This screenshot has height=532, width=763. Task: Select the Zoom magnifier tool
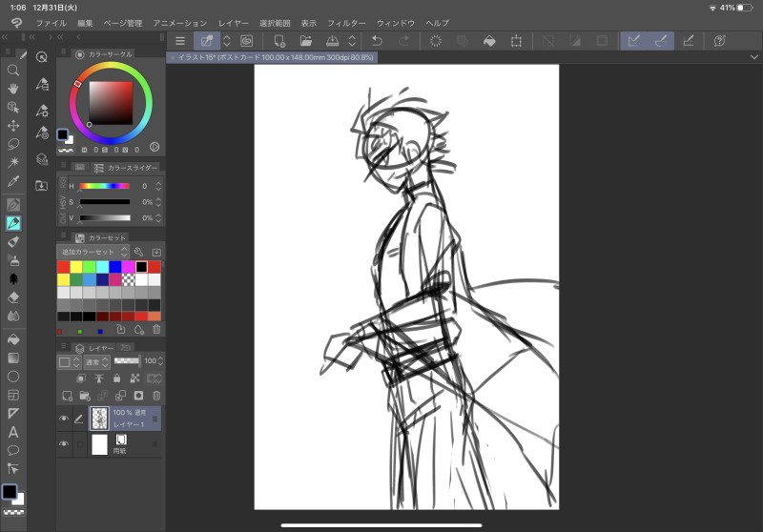click(13, 70)
